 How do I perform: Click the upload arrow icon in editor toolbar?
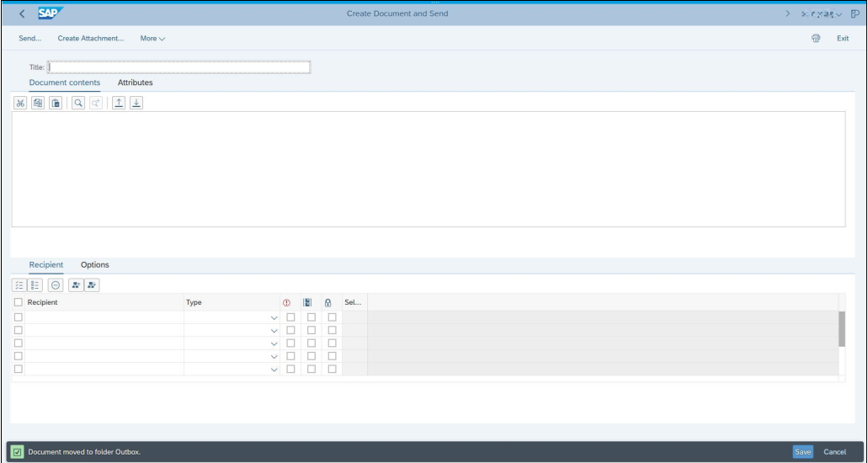tap(120, 103)
